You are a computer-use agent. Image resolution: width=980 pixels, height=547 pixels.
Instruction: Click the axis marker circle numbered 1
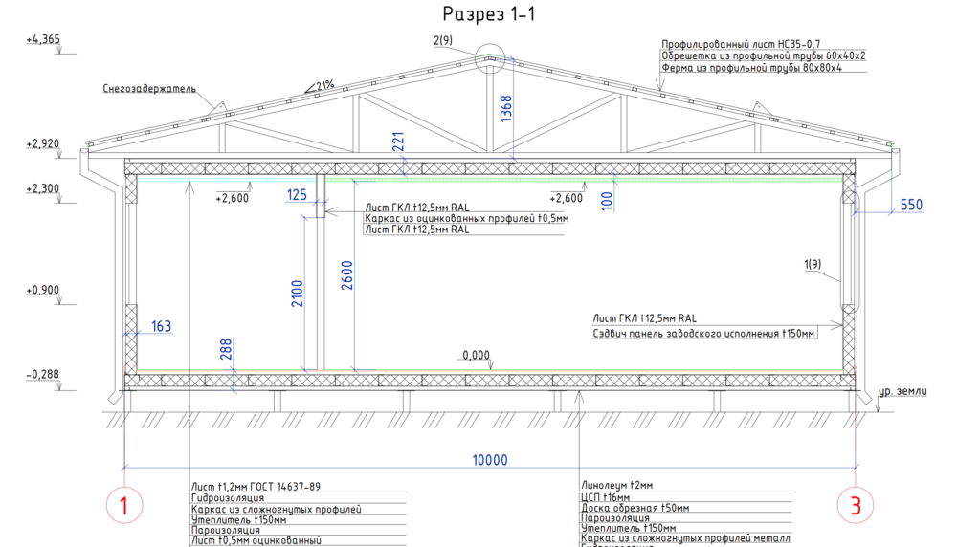coord(124,505)
